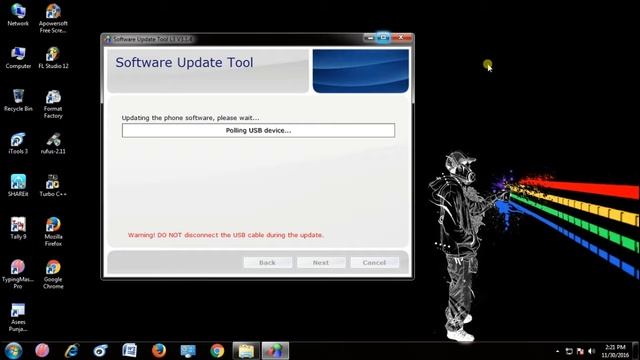Click the Polling USB device progress bar
Screen dimensions: 640x360
[258, 131]
